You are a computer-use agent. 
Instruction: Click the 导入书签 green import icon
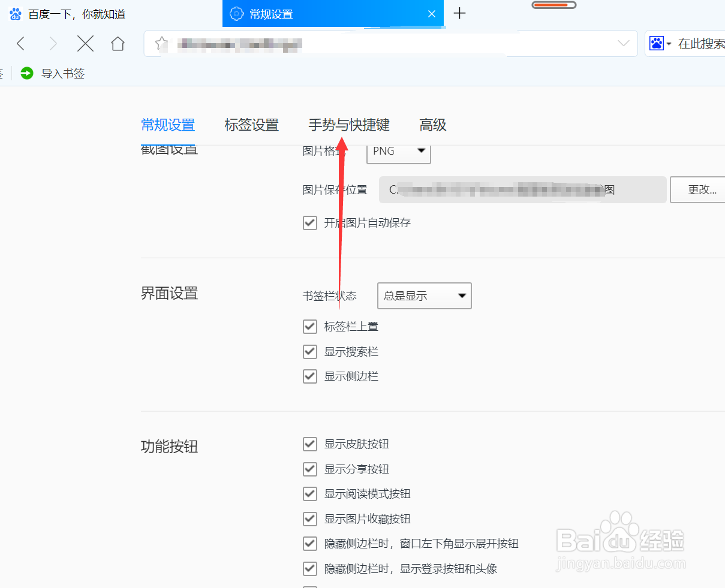point(27,73)
